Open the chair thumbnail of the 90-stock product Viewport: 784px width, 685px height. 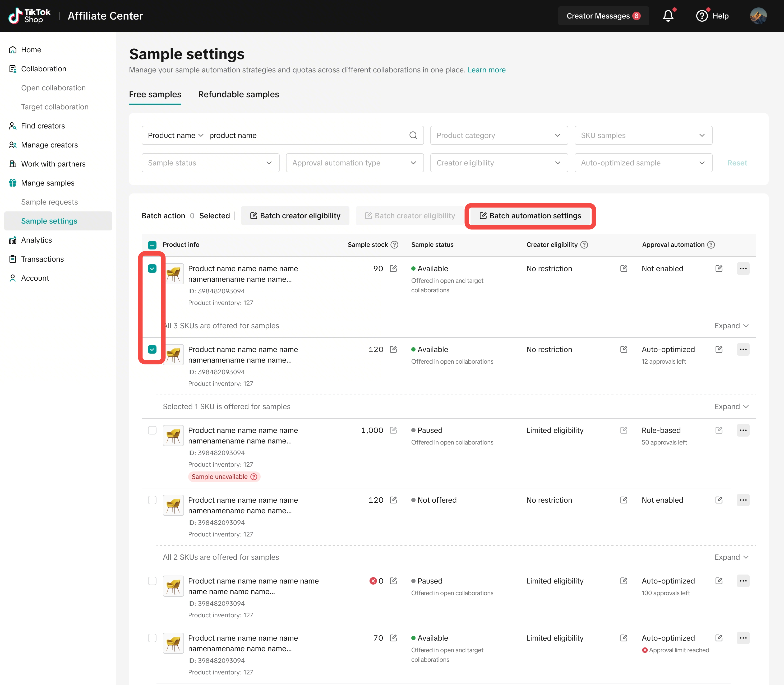click(174, 274)
